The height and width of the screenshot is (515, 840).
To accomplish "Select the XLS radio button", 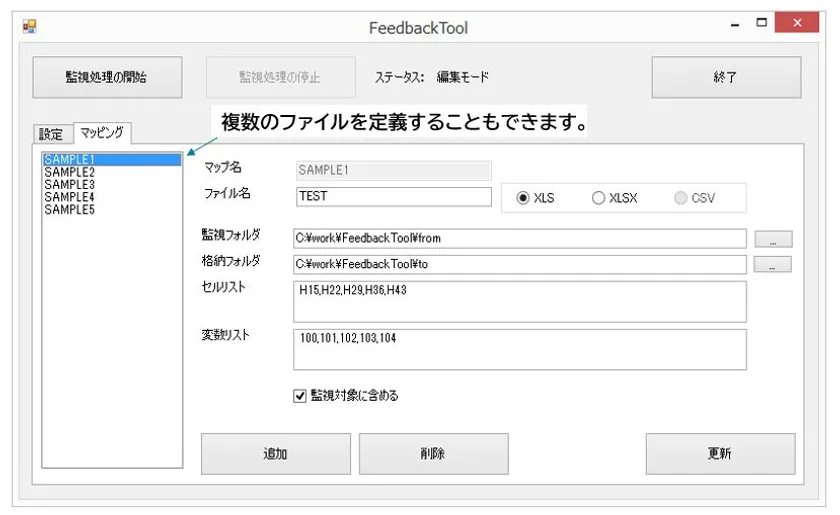I will [x=523, y=198].
